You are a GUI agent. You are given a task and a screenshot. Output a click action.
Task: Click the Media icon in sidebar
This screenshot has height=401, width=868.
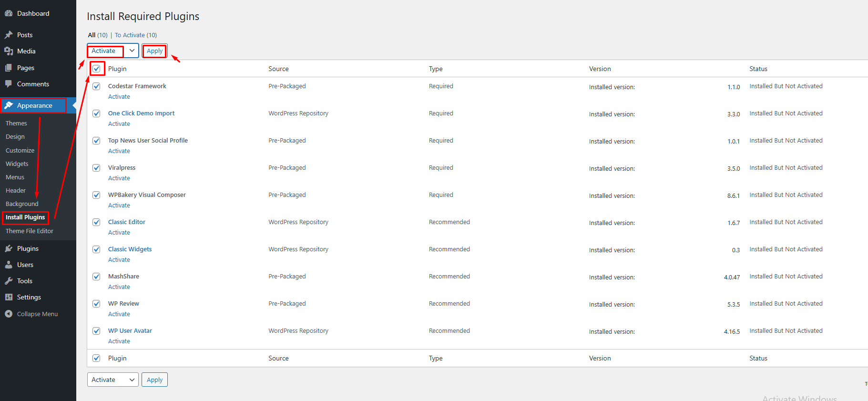[9, 51]
